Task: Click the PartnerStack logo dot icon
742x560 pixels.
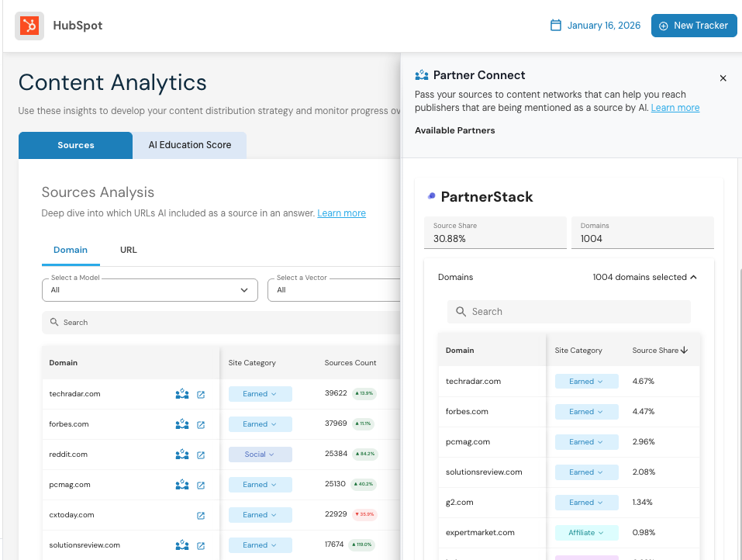Action: tap(431, 196)
